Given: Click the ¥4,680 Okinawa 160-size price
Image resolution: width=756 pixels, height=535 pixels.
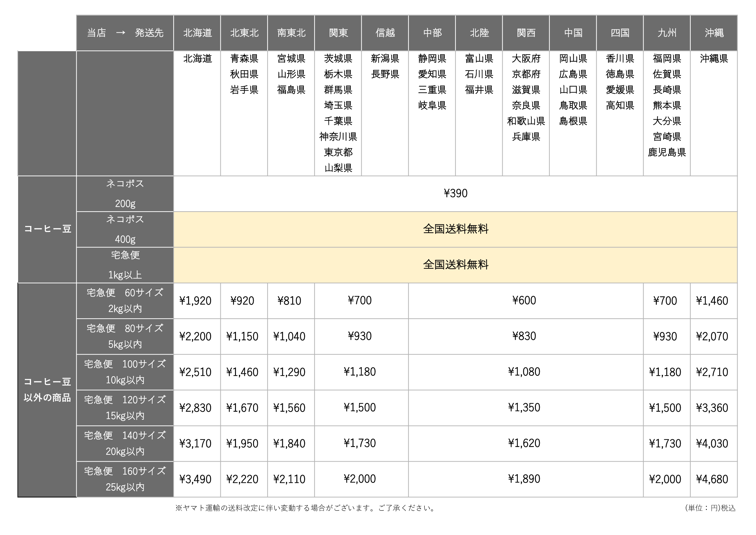Looking at the screenshot, I should click(x=712, y=479).
